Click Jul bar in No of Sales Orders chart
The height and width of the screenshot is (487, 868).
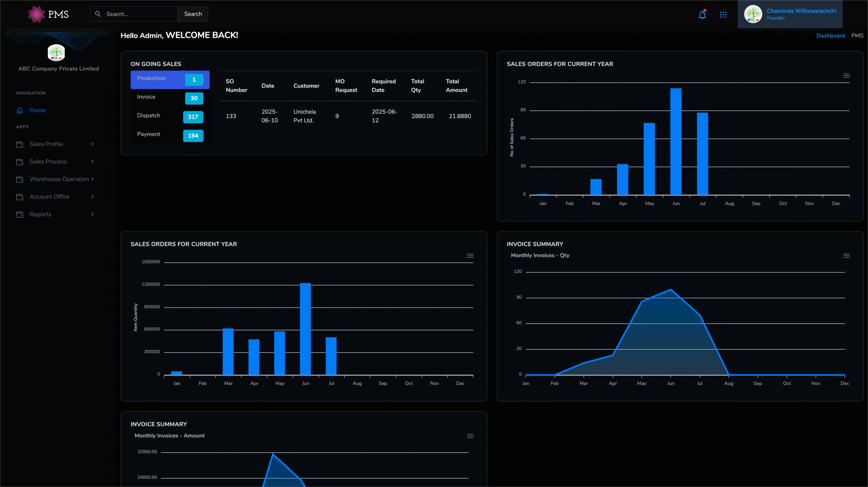tap(703, 154)
